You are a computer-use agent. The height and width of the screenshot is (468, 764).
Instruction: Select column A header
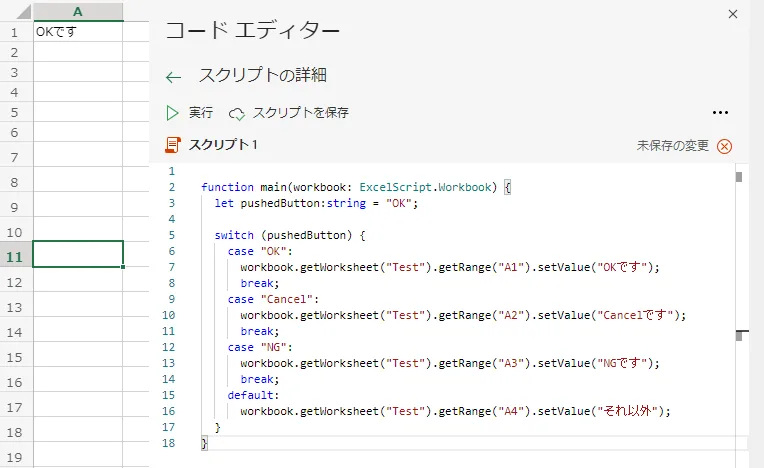coord(78,11)
